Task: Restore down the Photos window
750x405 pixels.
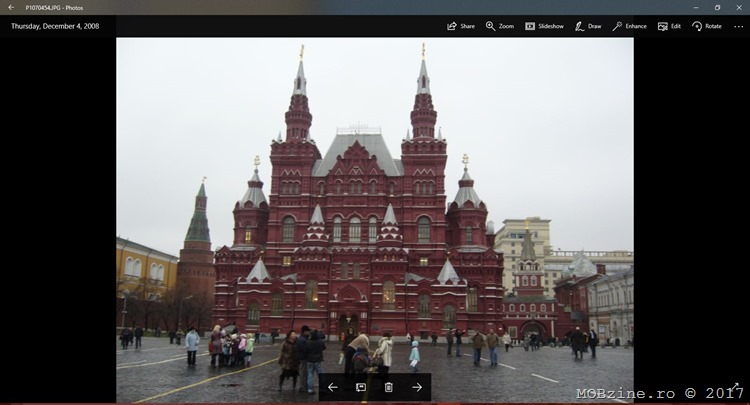Action: (x=717, y=7)
